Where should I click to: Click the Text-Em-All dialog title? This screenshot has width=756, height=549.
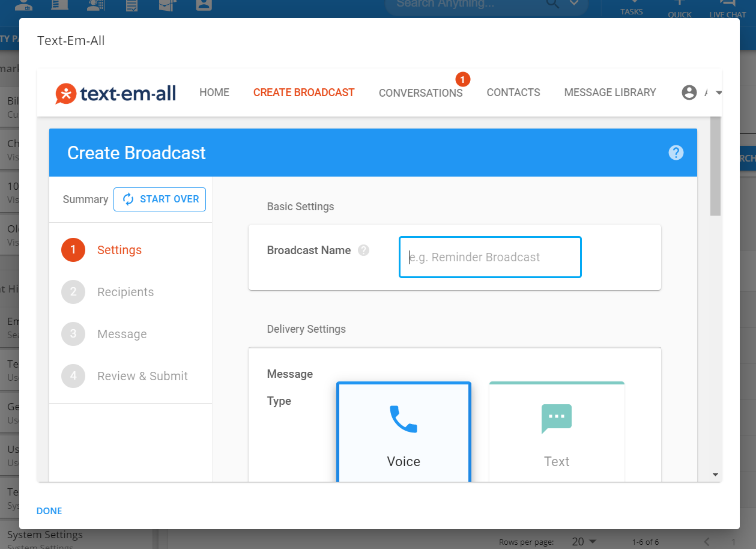(x=71, y=40)
